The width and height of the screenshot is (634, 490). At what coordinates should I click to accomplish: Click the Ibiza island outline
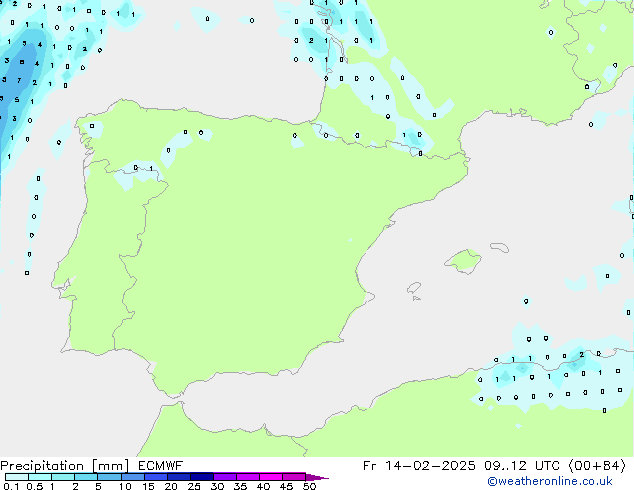tap(414, 288)
